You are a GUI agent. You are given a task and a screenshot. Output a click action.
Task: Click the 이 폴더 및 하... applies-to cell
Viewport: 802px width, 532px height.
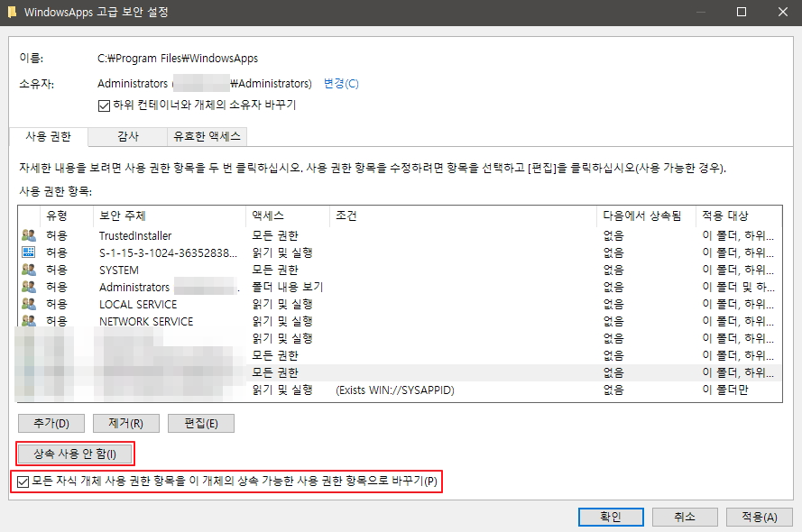coord(739,287)
